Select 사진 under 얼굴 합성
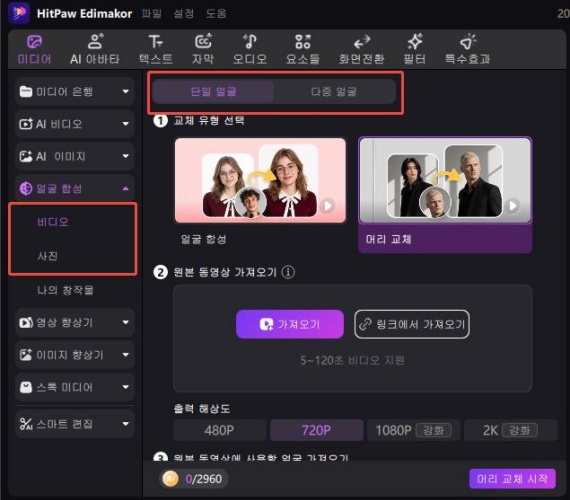The height and width of the screenshot is (500, 570). coord(47,256)
